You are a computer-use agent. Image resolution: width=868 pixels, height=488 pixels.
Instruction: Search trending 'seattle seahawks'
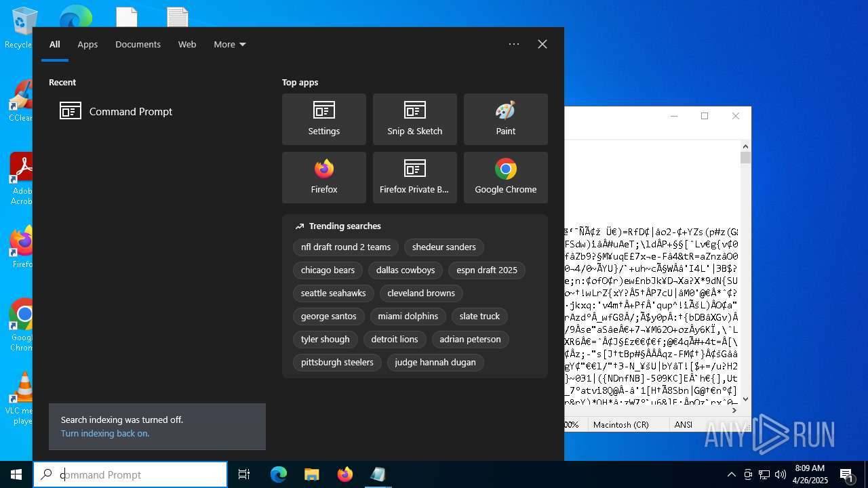coord(333,293)
